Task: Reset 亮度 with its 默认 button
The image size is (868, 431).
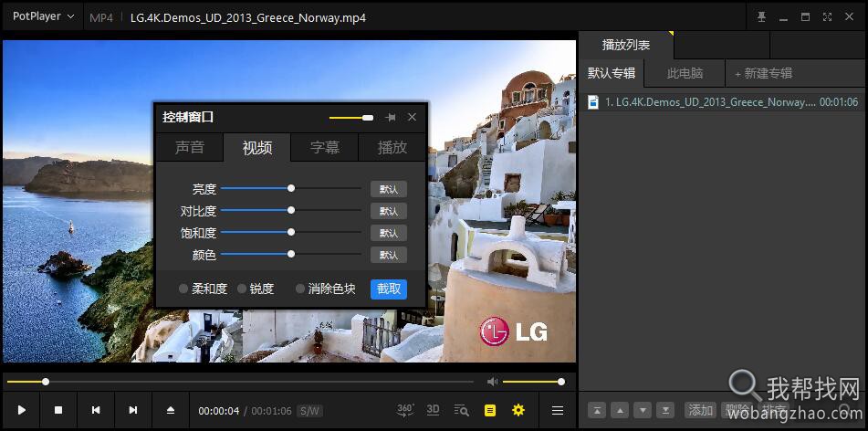Action: point(389,189)
